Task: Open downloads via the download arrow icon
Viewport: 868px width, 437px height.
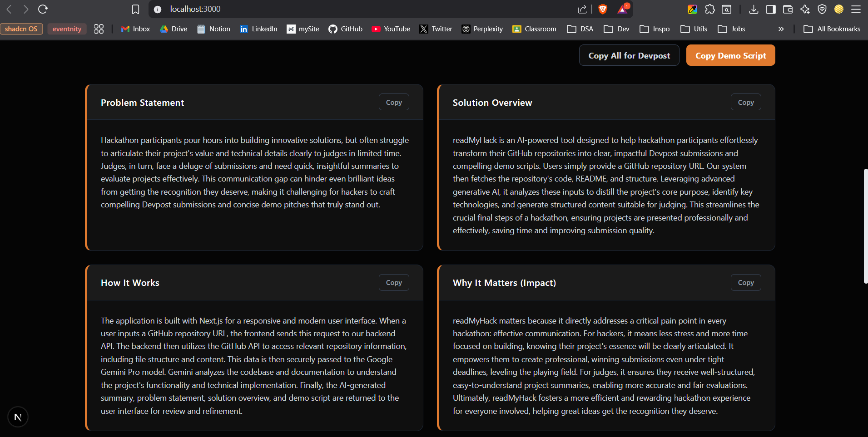Action: 754,9
